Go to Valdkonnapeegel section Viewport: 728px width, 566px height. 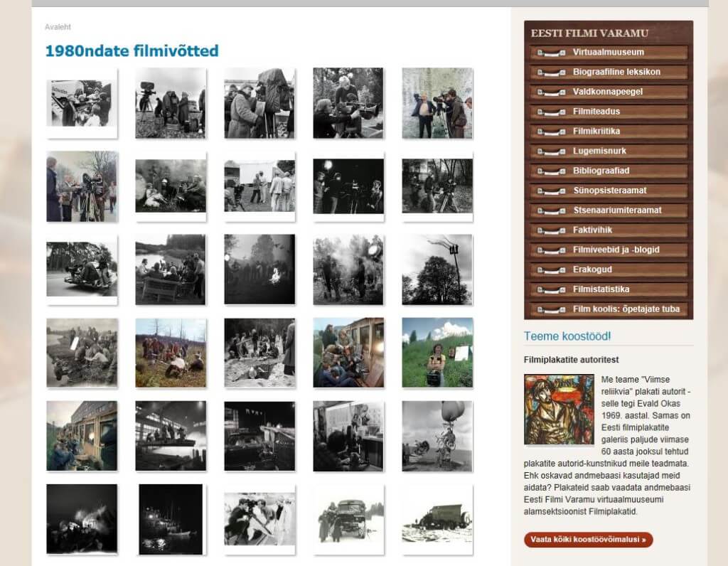[x=609, y=92]
